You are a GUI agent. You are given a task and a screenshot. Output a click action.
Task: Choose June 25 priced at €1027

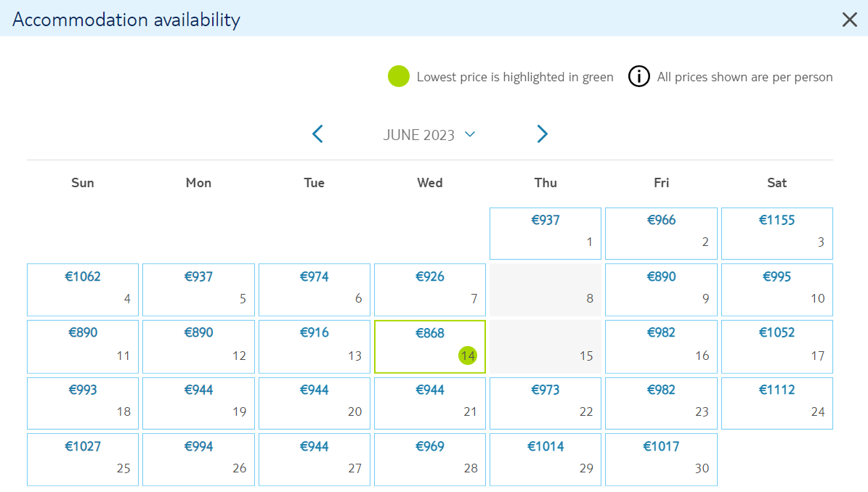[83, 459]
